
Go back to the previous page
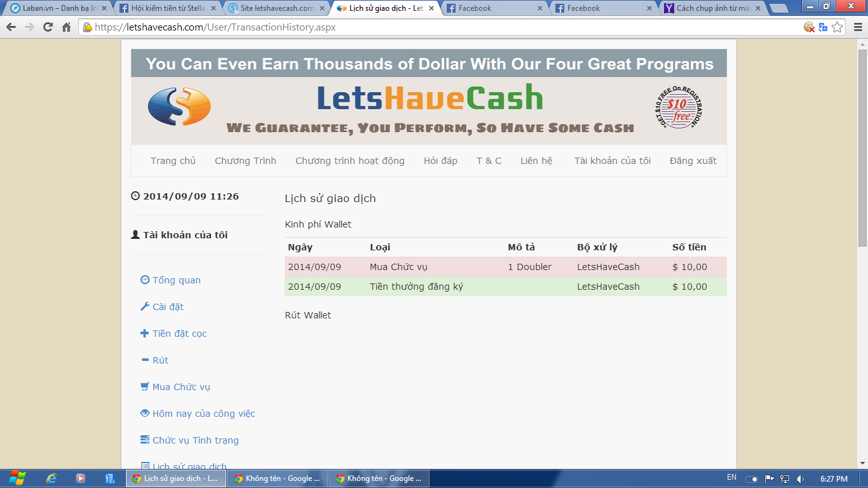coord(11,27)
